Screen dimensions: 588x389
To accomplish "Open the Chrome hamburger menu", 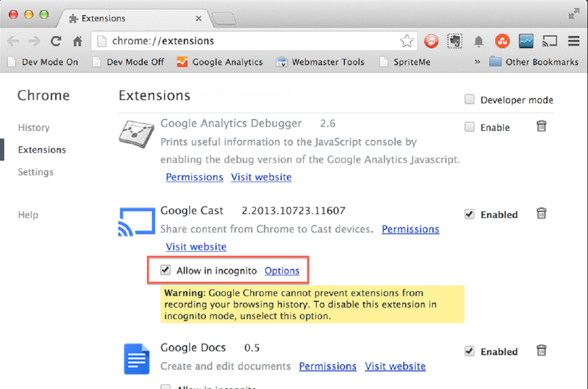I will [x=573, y=41].
